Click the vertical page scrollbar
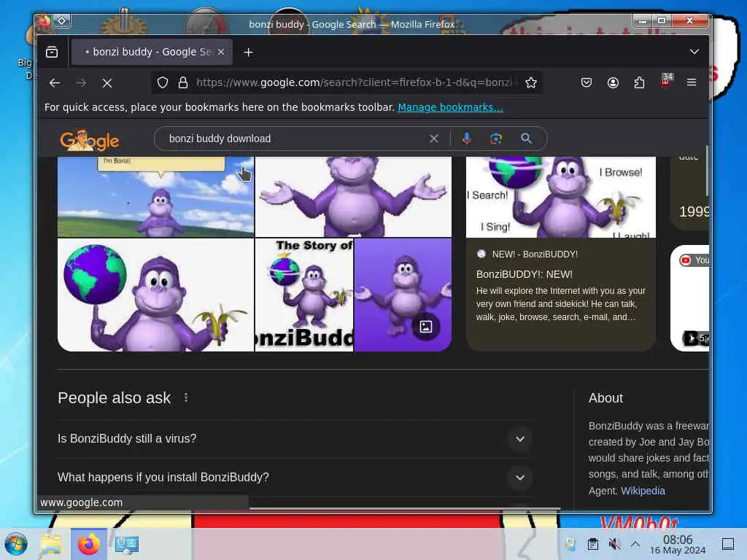The width and height of the screenshot is (747, 560). click(x=706, y=171)
